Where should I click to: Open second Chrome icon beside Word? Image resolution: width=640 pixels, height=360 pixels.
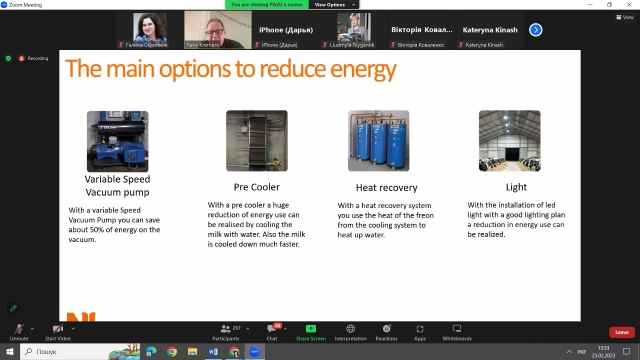pyautogui.click(x=234, y=351)
